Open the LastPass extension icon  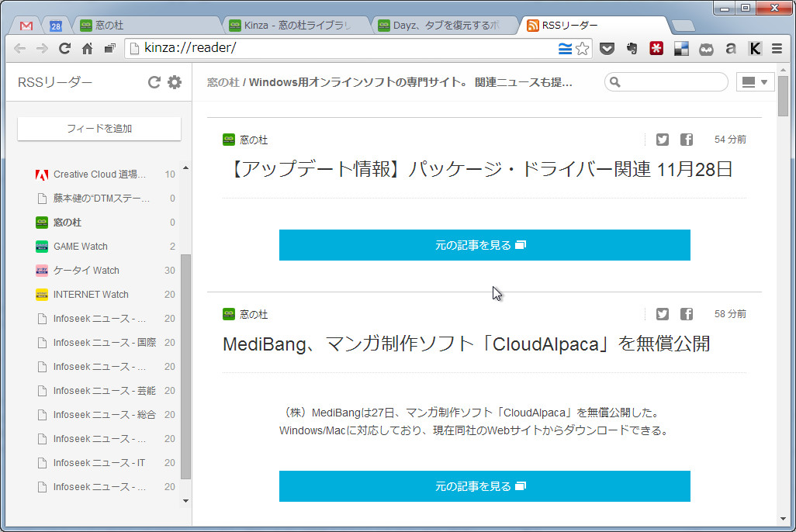[656, 48]
